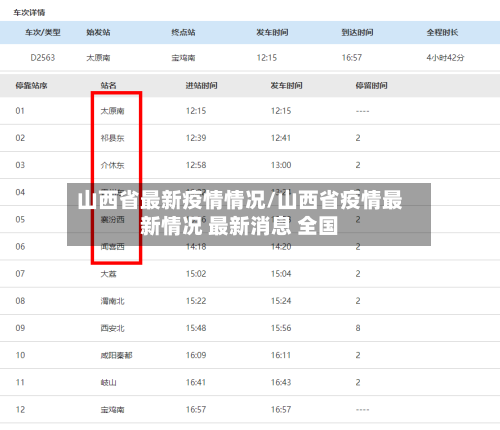Click arrival time 16:41 for 岐山
The height and width of the screenshot is (430, 500).
[196, 382]
